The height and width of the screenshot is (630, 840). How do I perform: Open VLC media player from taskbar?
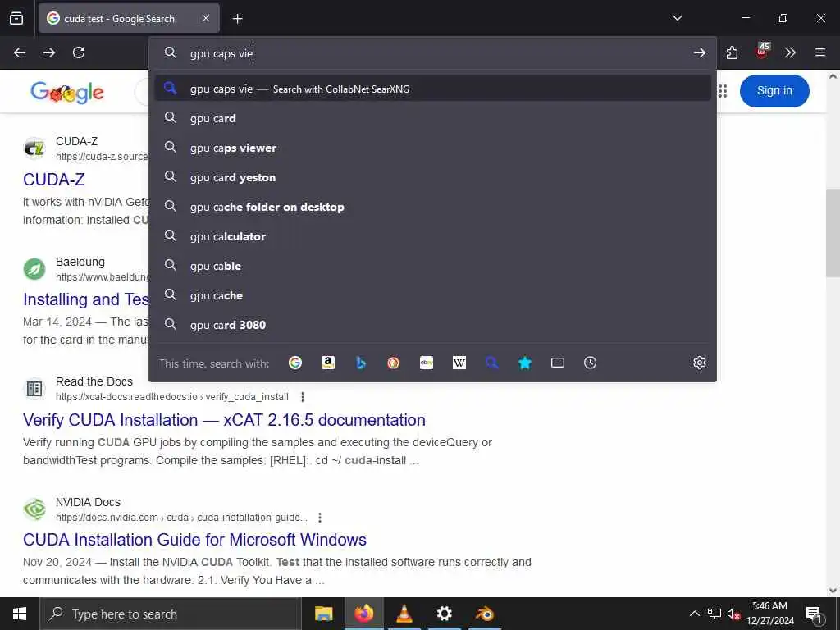click(404, 614)
